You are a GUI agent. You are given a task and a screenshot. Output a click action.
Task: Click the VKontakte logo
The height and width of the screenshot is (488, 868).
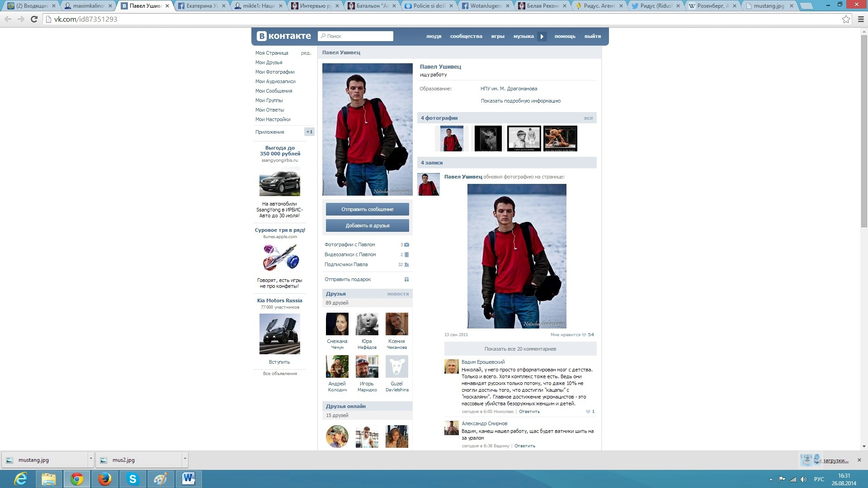coord(284,36)
